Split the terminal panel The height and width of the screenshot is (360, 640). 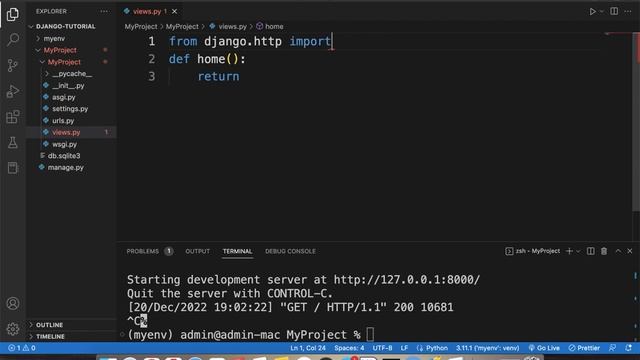click(x=591, y=251)
